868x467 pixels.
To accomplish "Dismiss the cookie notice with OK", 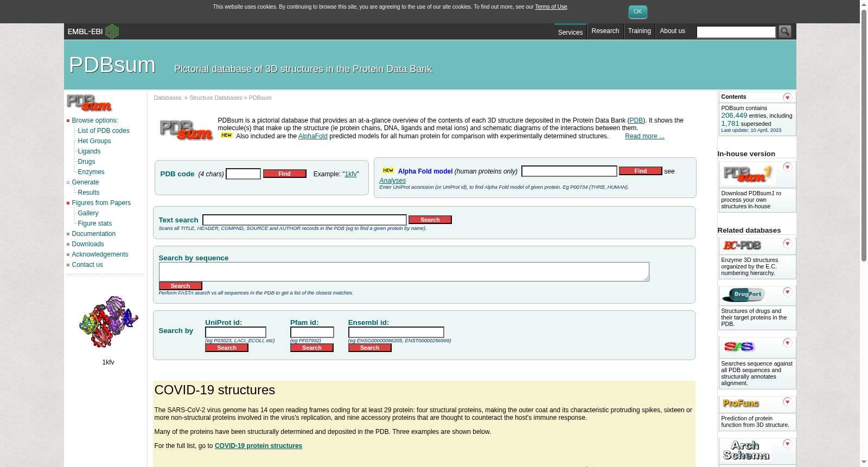I will [x=637, y=12].
